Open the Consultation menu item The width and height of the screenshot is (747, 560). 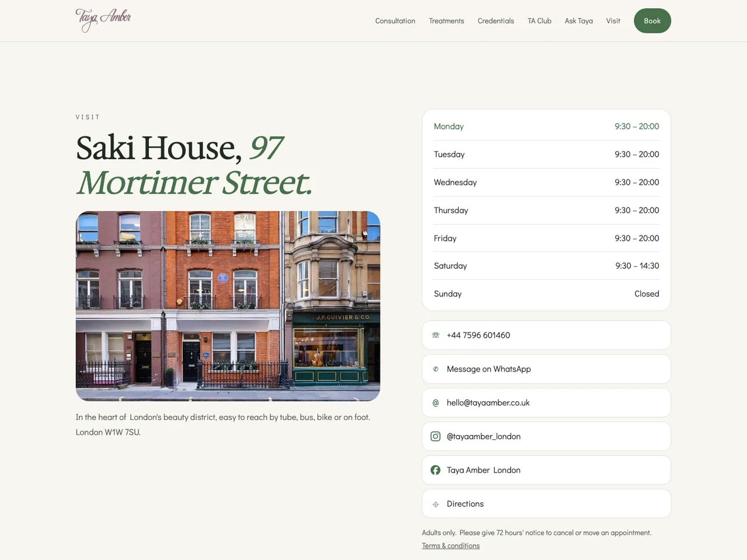[395, 21]
